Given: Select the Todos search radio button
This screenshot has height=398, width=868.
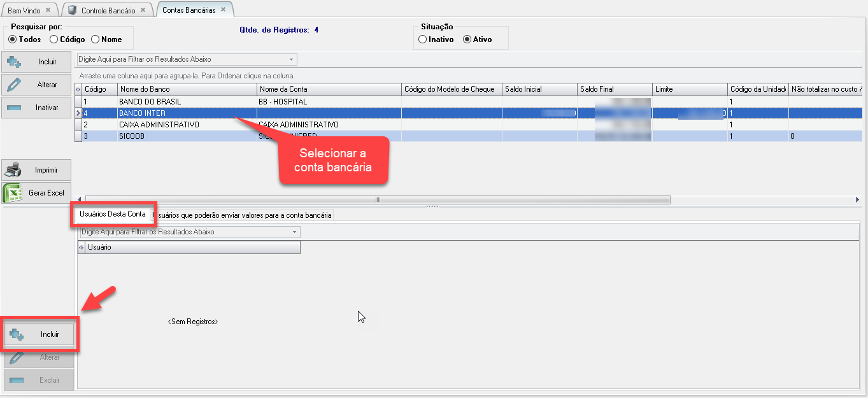Looking at the screenshot, I should [x=12, y=39].
